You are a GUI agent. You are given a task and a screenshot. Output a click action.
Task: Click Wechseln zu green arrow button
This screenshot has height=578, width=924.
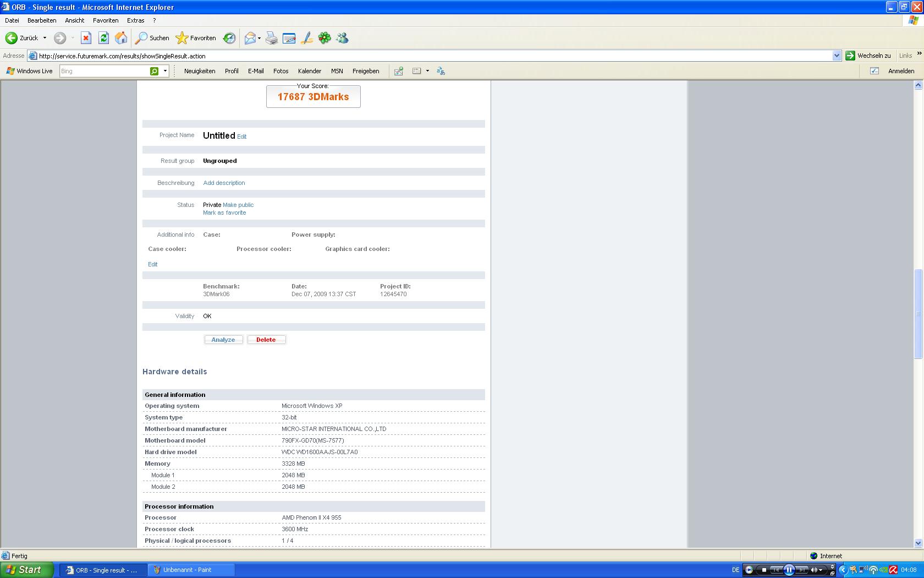868,56
